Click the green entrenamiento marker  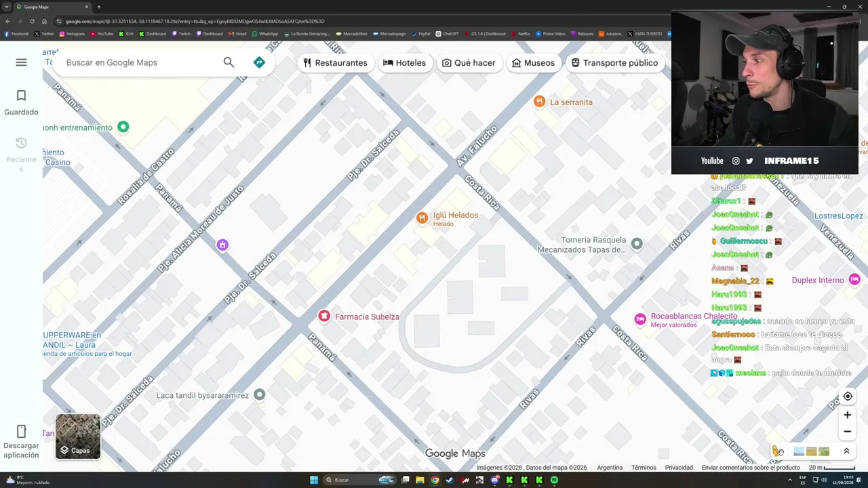[123, 127]
